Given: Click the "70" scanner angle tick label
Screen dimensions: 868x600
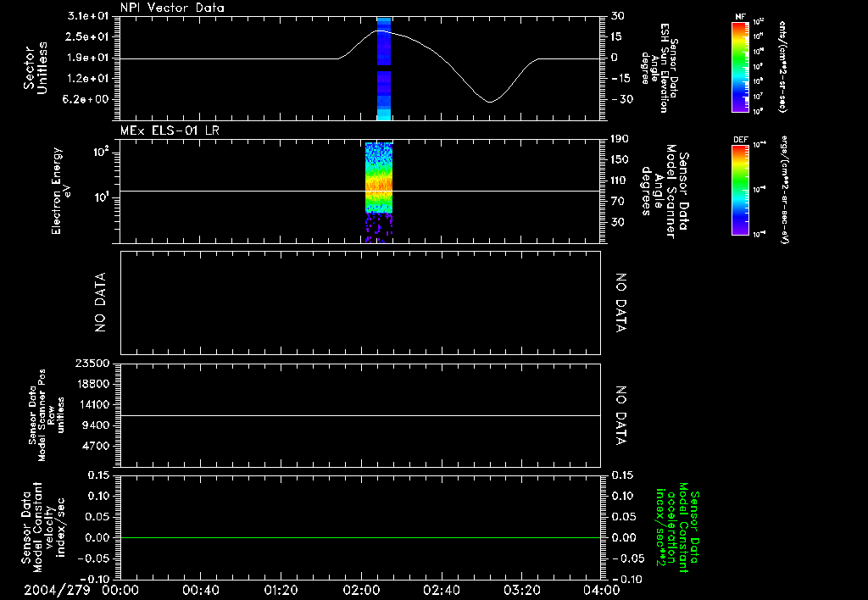Looking at the screenshot, I should 617,202.
